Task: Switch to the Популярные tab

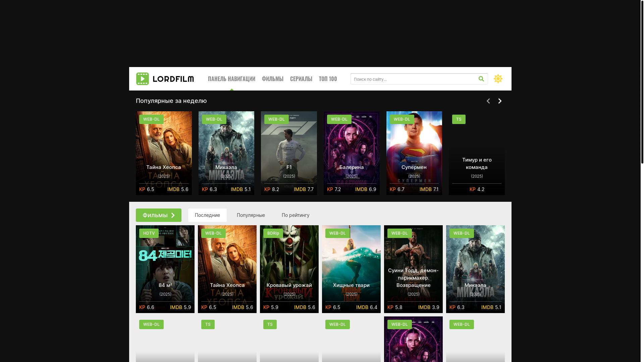Action: tap(251, 215)
